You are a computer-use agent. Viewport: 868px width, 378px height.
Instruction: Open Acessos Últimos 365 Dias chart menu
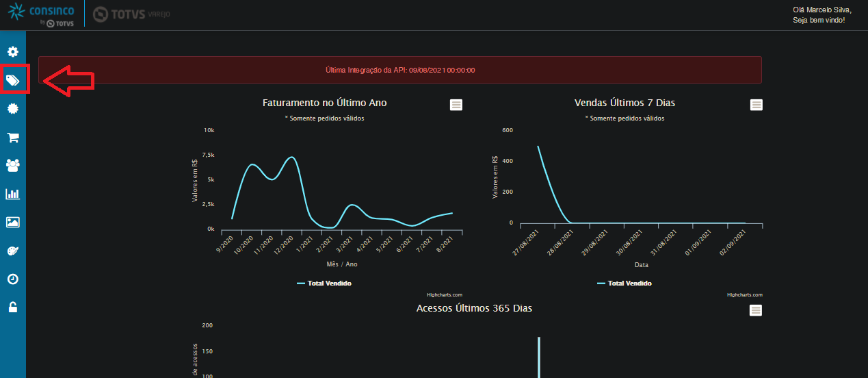coord(756,310)
